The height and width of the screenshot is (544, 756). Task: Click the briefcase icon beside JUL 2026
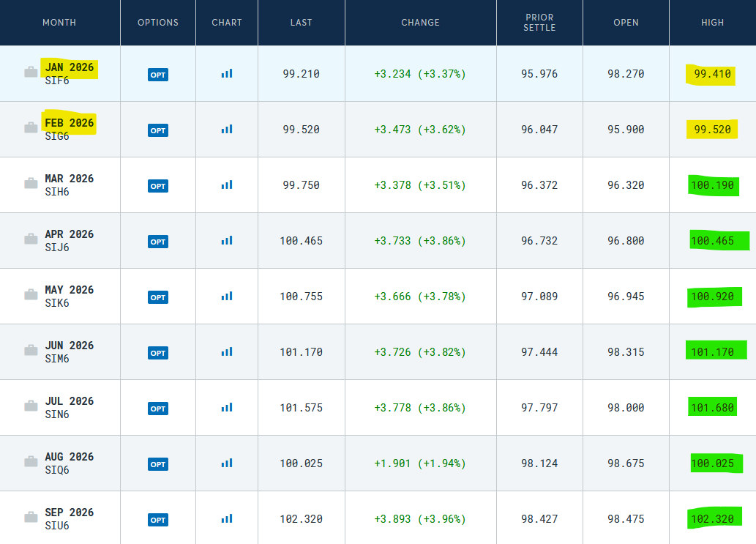pyautogui.click(x=31, y=406)
